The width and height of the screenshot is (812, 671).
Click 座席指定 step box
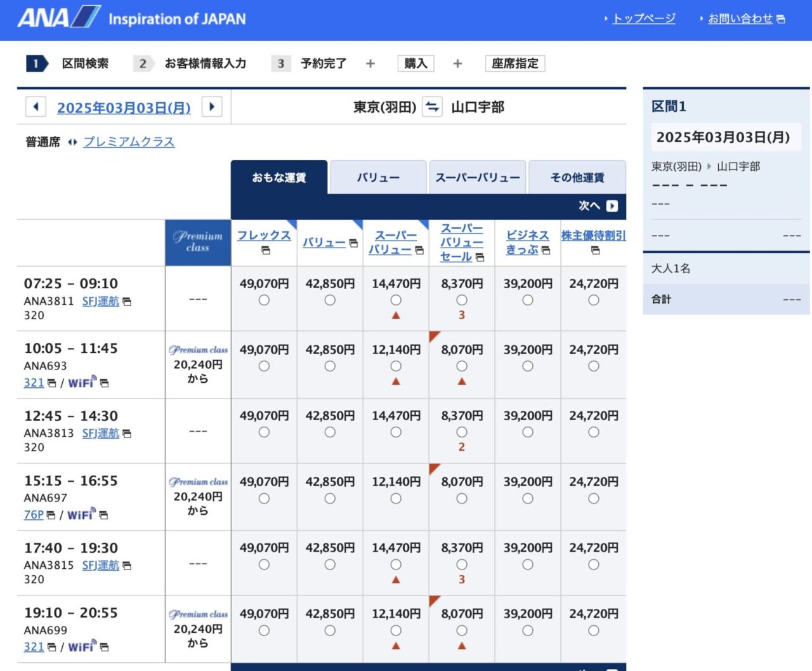(515, 63)
